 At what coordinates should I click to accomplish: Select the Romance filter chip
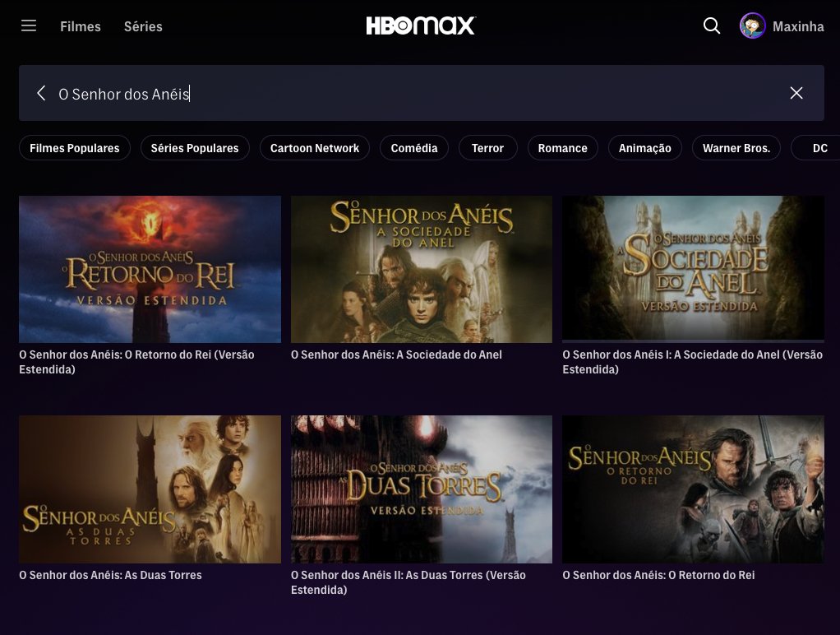point(562,148)
